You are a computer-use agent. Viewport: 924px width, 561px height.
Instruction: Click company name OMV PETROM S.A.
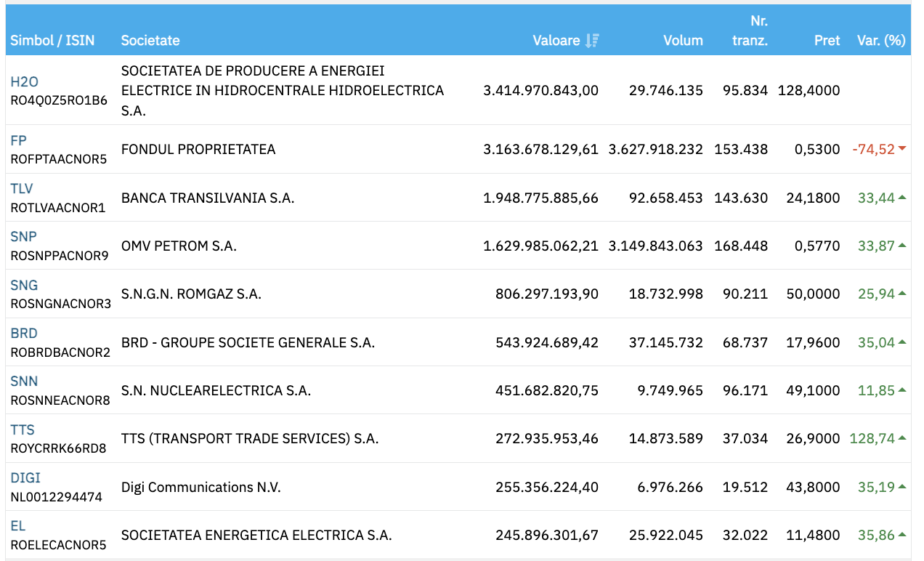(179, 246)
